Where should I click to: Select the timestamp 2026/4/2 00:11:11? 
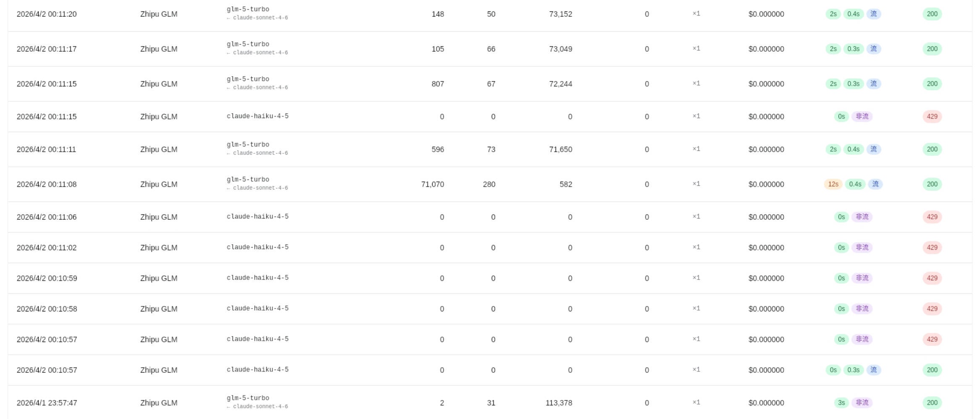[x=46, y=149]
